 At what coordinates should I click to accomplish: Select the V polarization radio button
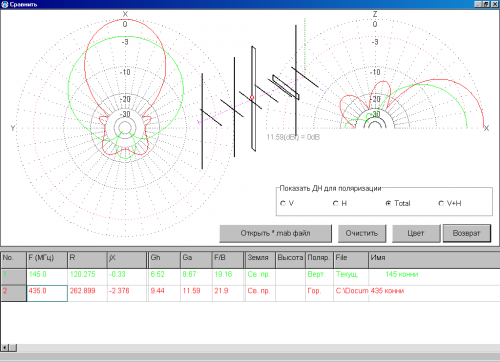(283, 203)
